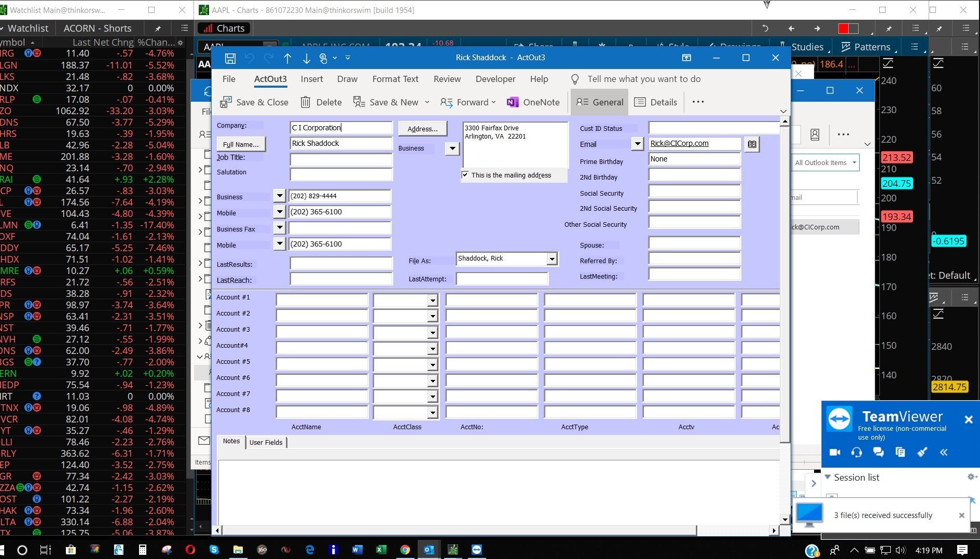
Task: Open Chrome from the taskbar
Action: coord(405,550)
